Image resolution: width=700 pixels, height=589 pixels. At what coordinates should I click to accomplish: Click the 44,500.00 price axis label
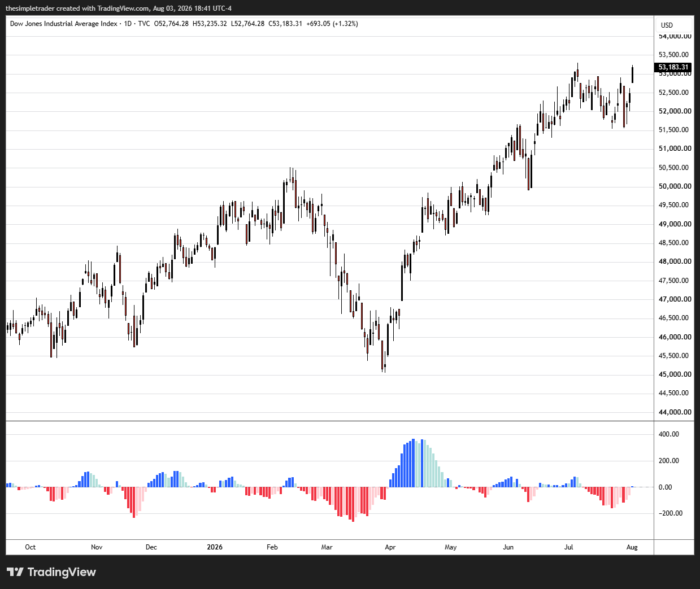tap(673, 393)
